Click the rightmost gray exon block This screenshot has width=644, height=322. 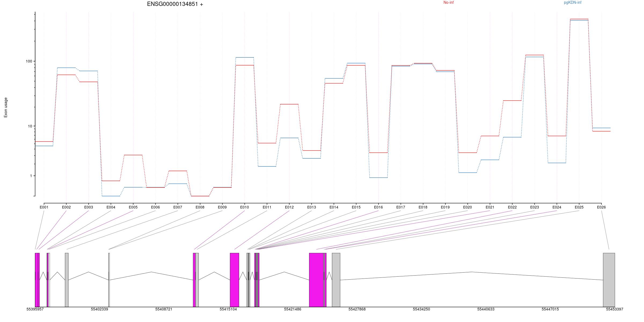point(609,280)
